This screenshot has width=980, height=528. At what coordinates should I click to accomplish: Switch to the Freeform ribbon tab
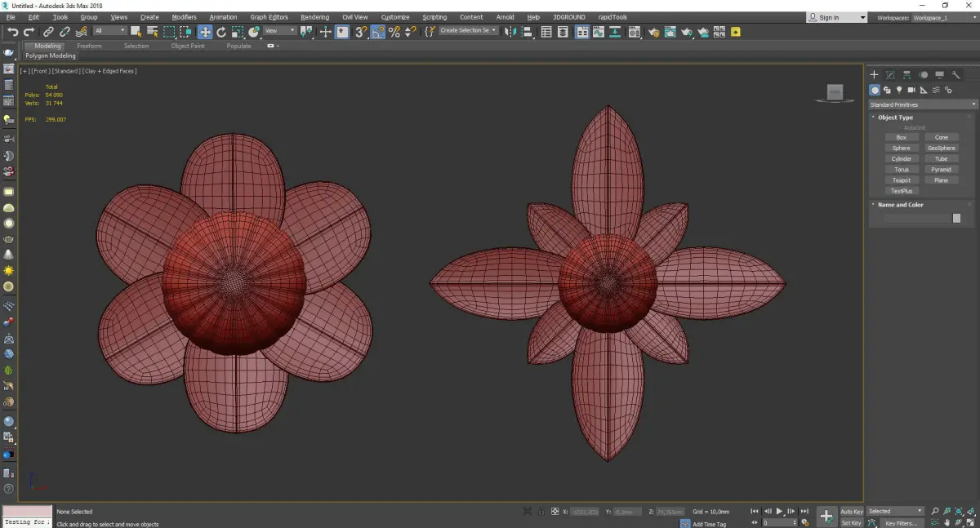tap(89, 46)
